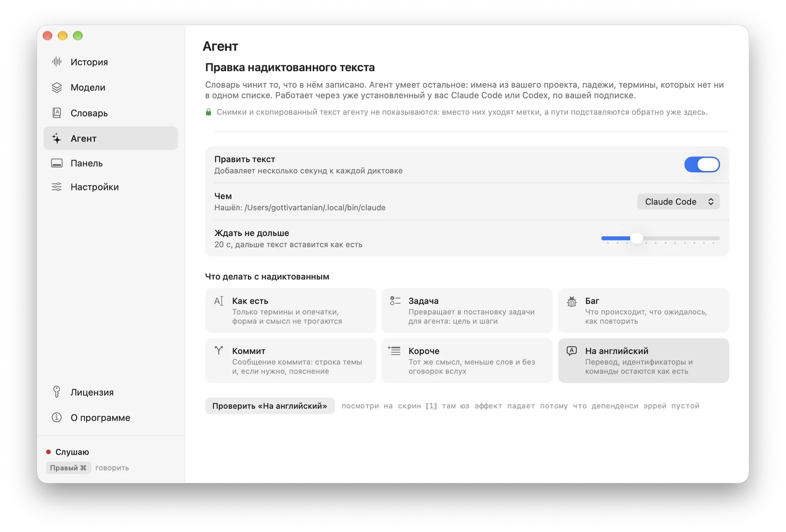Screen dimensions: 786x532
Task: Click the Баг bug icon
Action: 572,301
